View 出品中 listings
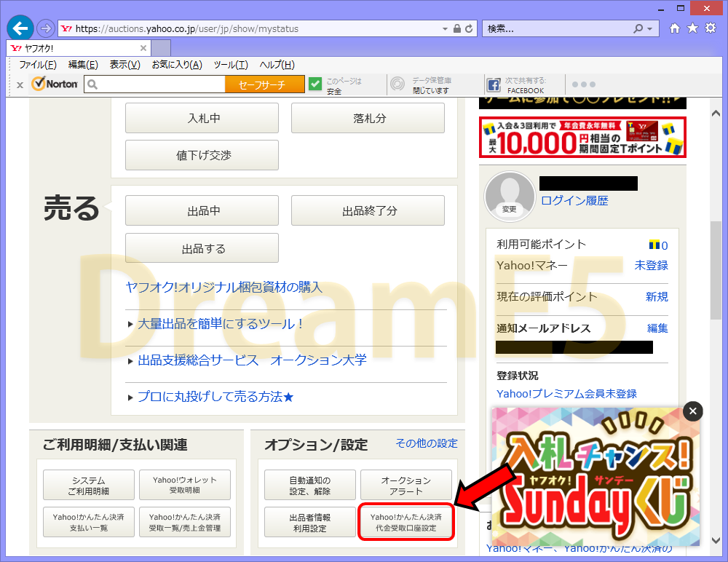Viewport: 728px width, 562px height. point(202,210)
